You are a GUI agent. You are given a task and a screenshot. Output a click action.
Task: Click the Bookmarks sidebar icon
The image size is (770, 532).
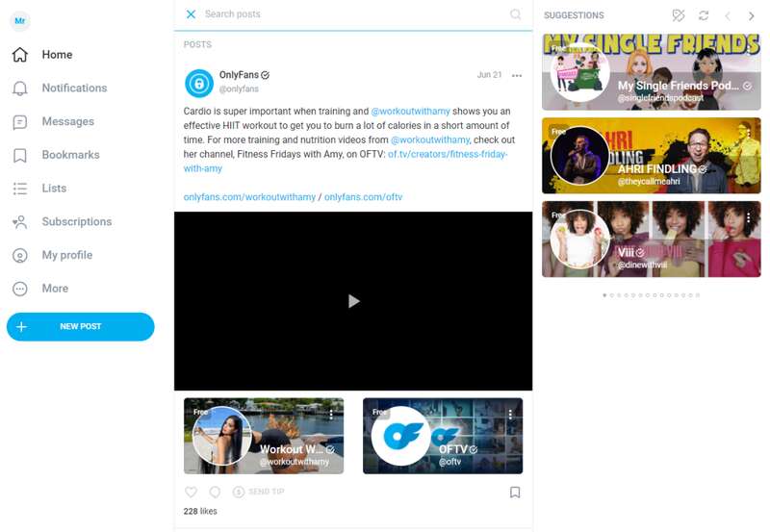[20, 155]
